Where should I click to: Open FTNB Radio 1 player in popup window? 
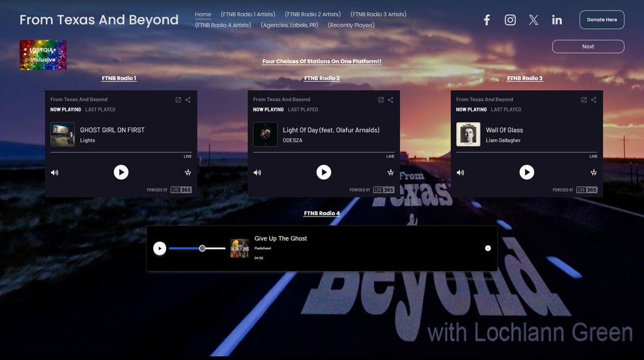(x=178, y=100)
